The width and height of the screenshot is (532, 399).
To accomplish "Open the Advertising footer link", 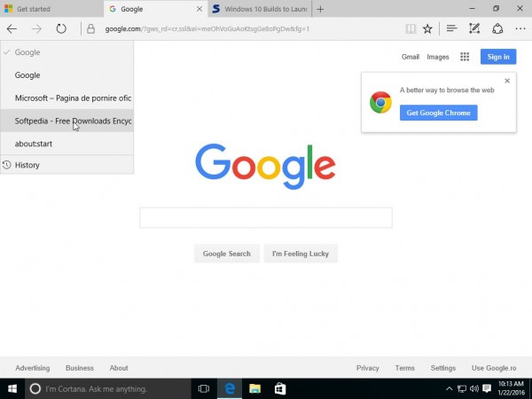I will point(33,368).
